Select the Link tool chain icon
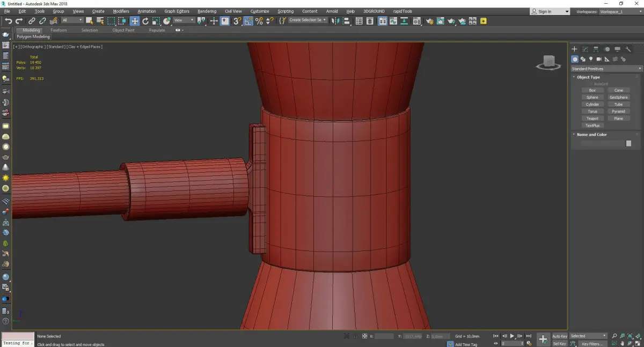The width and height of the screenshot is (644, 347). click(x=32, y=21)
